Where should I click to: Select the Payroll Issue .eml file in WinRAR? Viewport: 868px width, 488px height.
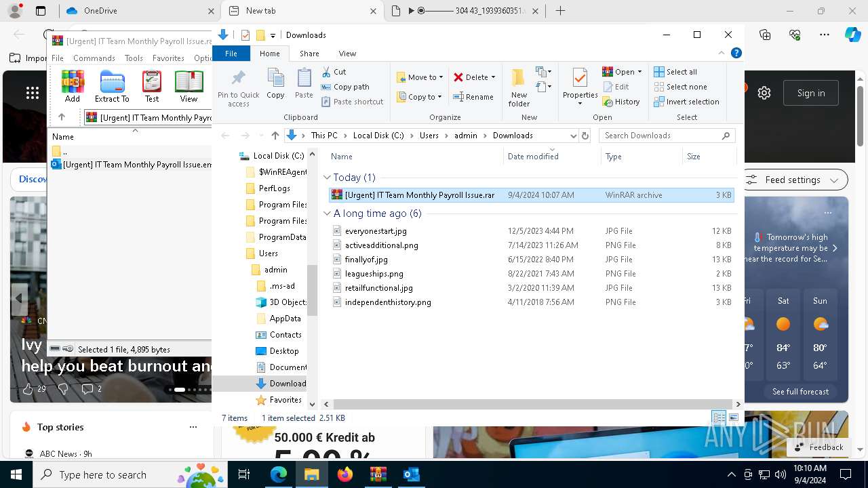tap(132, 165)
